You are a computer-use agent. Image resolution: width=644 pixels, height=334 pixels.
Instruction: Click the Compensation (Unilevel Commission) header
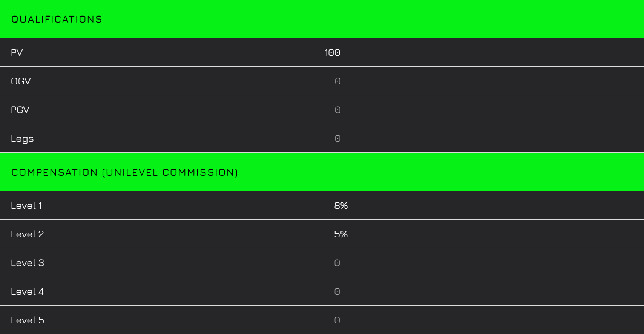click(x=124, y=172)
